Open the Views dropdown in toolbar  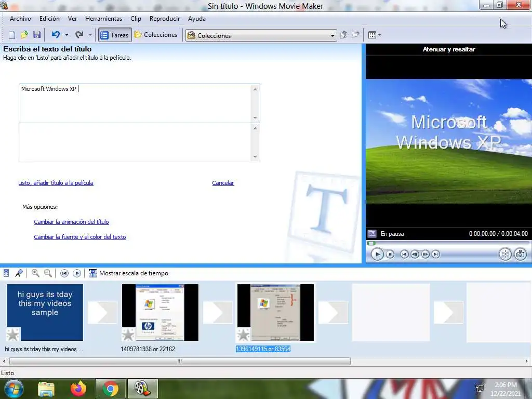(375, 35)
